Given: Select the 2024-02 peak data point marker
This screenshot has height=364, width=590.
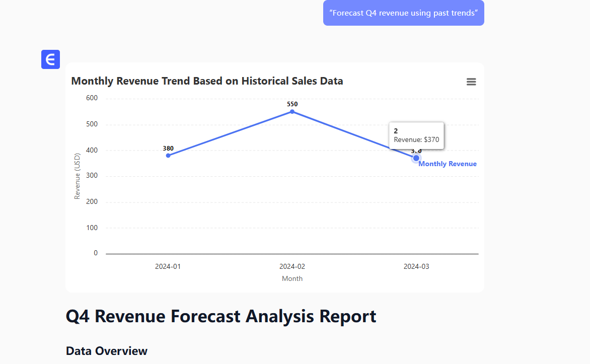Looking at the screenshot, I should tap(292, 111).
